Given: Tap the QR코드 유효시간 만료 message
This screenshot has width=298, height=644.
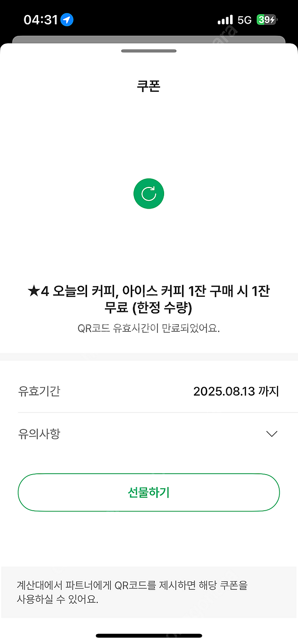Looking at the screenshot, I should pos(149,328).
